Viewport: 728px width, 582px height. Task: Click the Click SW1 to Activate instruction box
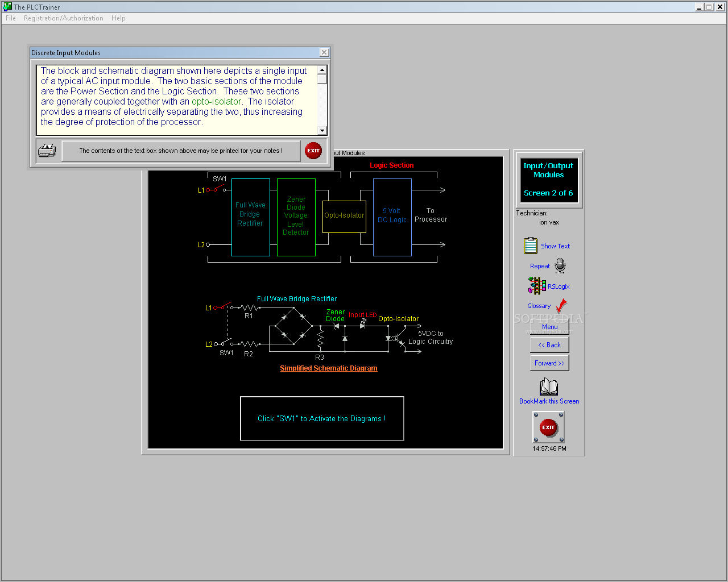tap(322, 418)
